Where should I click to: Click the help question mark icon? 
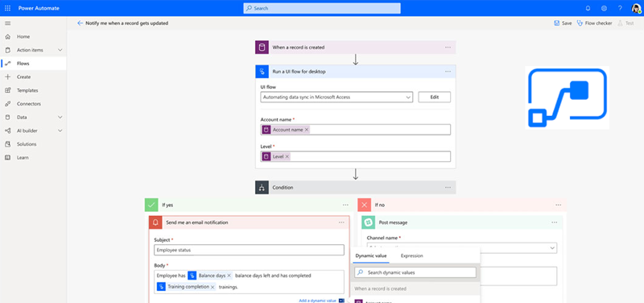[x=620, y=8]
